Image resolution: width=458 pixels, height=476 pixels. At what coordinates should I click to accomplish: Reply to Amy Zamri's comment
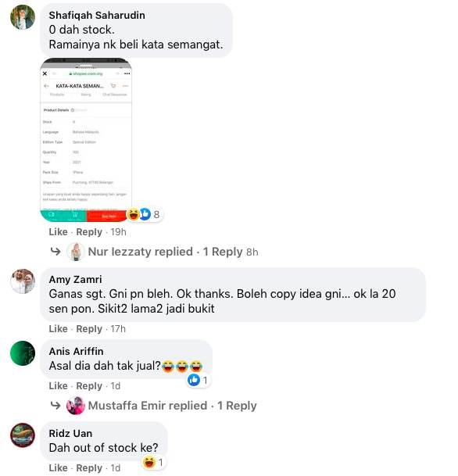(x=89, y=329)
